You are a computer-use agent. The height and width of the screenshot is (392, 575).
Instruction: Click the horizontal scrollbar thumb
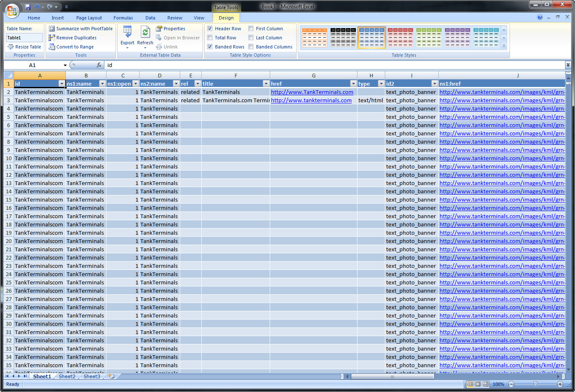(x=392, y=376)
